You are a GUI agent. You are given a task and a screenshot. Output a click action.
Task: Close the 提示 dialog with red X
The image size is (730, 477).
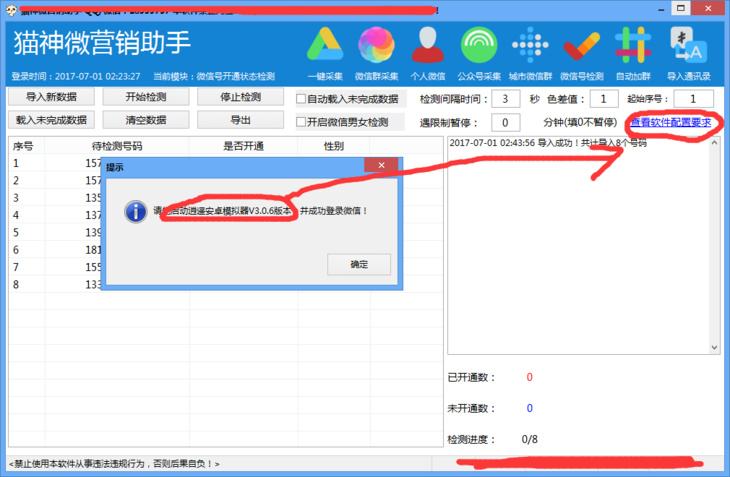pos(381,165)
